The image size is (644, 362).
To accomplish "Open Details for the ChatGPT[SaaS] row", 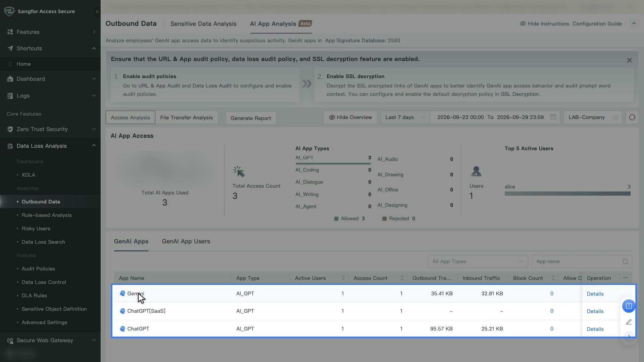I will click(x=595, y=311).
